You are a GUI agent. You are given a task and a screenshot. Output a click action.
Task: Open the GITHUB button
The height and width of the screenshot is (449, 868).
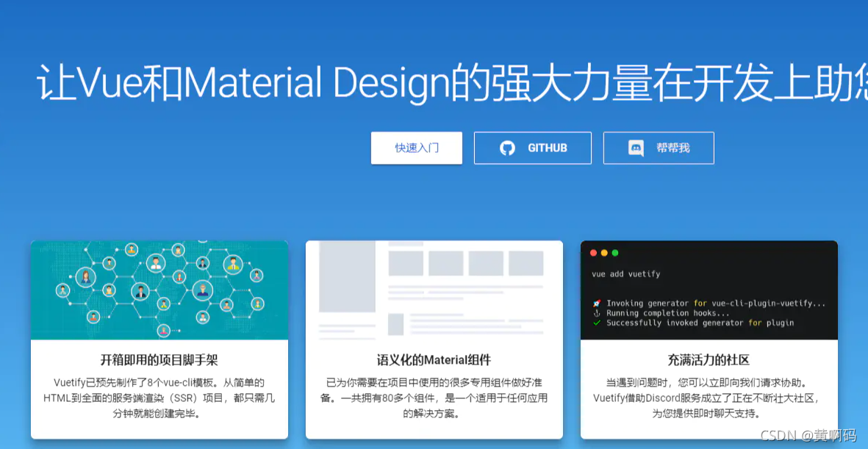point(533,148)
